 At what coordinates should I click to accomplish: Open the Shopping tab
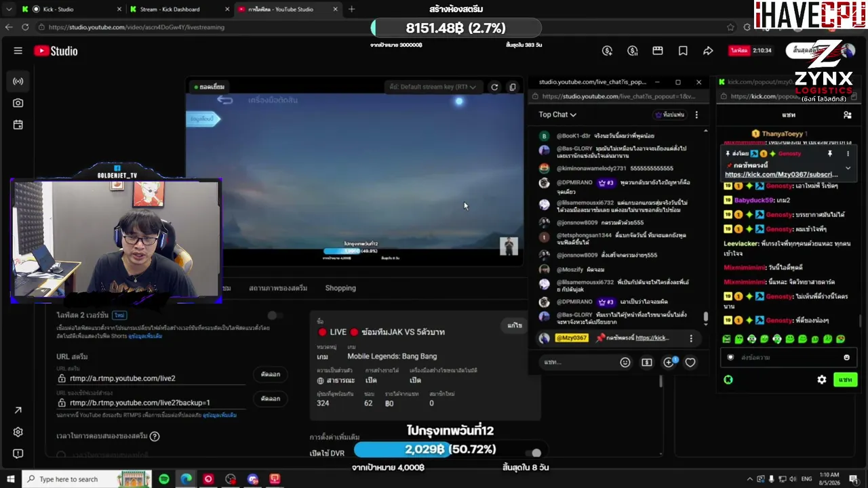(x=340, y=288)
